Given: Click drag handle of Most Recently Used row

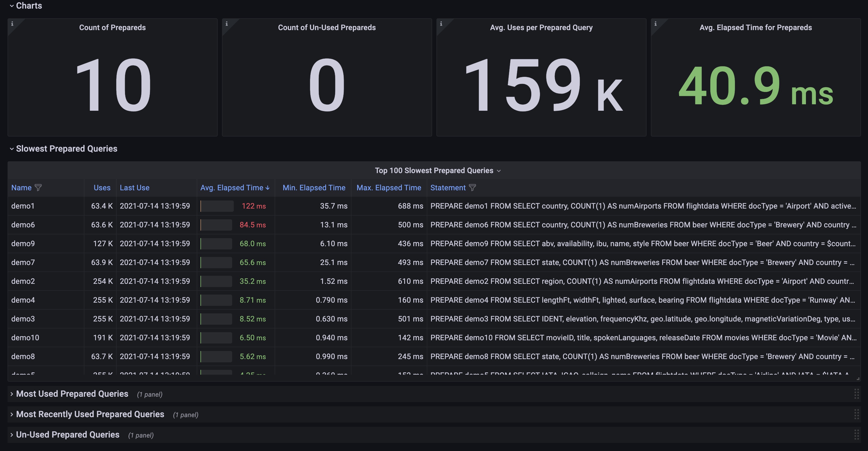Looking at the screenshot, I should (x=856, y=414).
